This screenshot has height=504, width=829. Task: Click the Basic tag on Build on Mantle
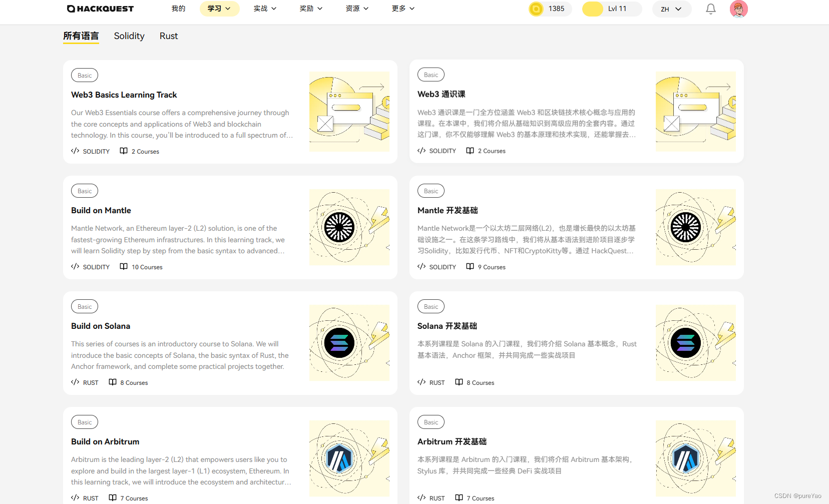click(85, 191)
